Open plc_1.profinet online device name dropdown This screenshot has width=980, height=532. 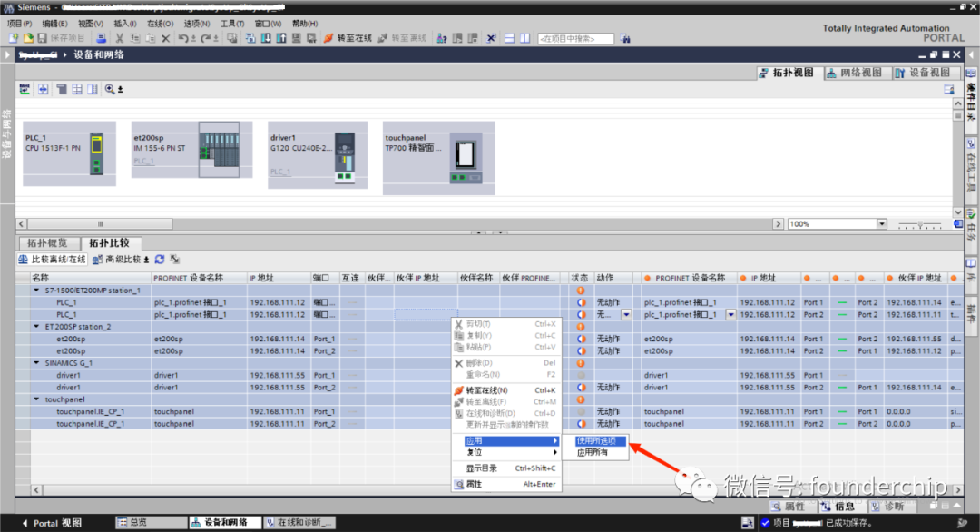(730, 314)
